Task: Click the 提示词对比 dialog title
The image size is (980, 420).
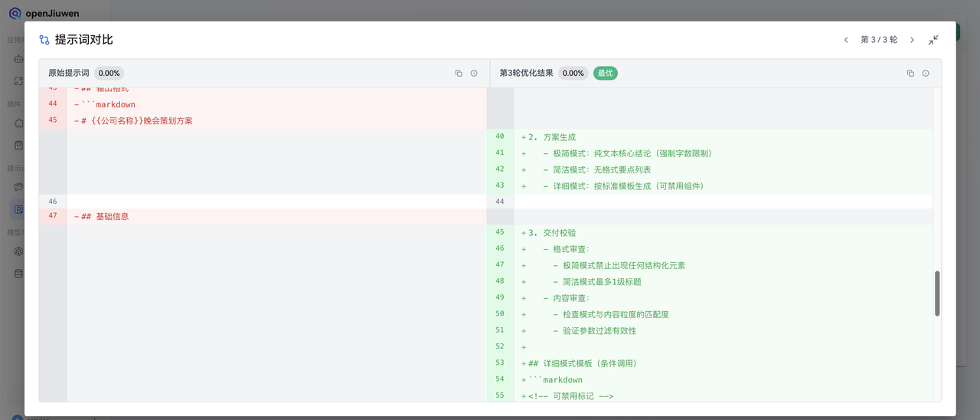Action: point(84,40)
